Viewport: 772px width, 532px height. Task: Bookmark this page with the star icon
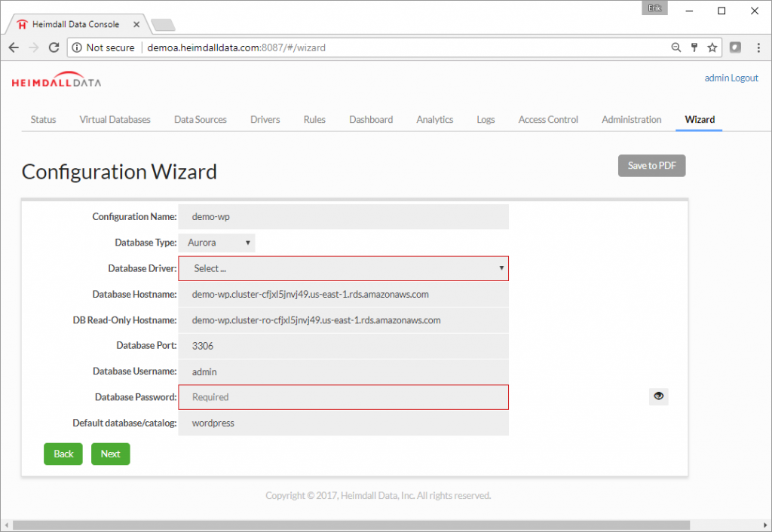pos(712,47)
